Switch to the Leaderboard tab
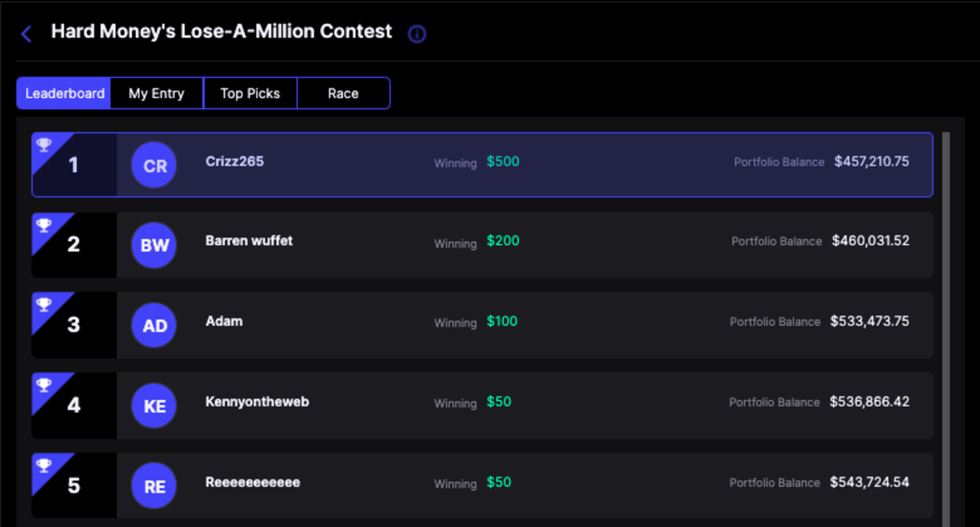 click(x=64, y=93)
